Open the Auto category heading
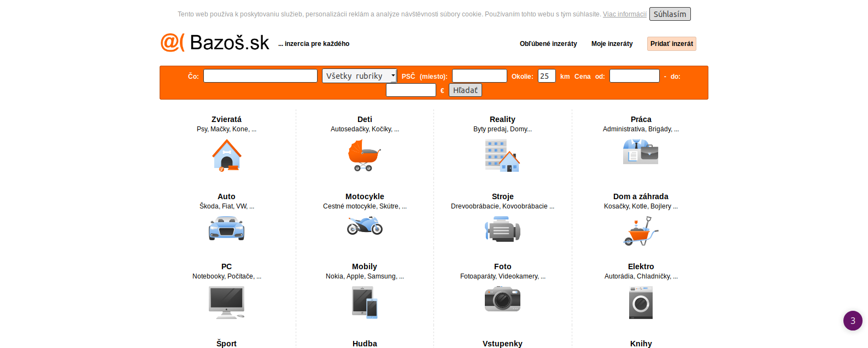868x348 pixels. point(226,196)
